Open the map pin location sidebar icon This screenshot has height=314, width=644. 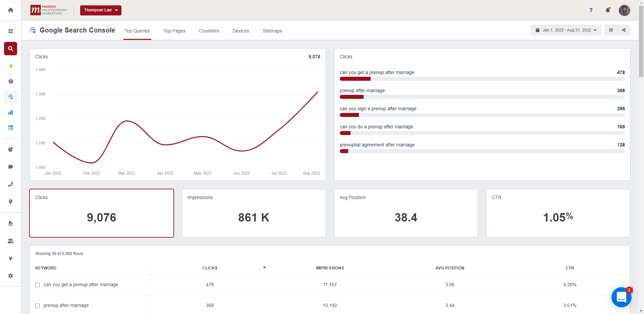click(x=10, y=202)
